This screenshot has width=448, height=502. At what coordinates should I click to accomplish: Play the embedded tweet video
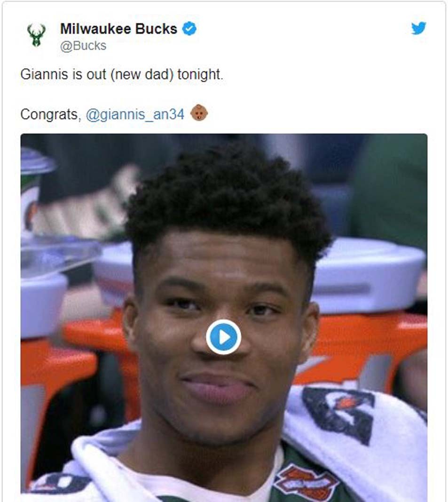[x=223, y=337]
